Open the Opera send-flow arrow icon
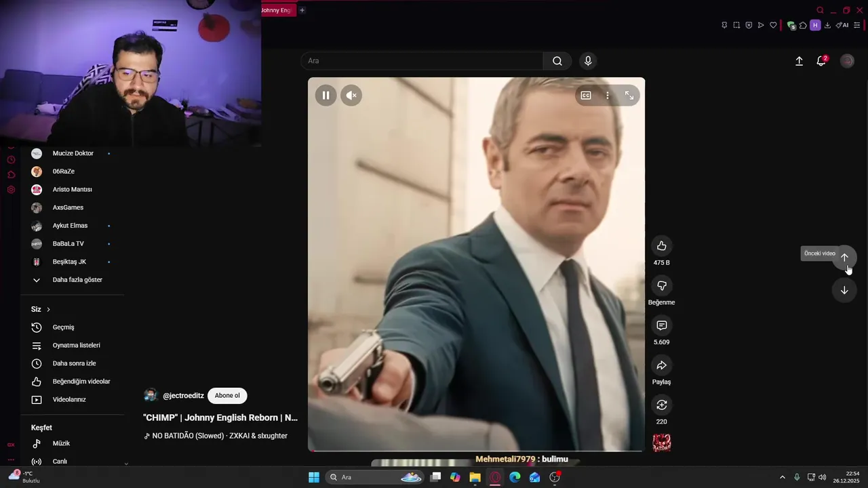 [x=761, y=25]
